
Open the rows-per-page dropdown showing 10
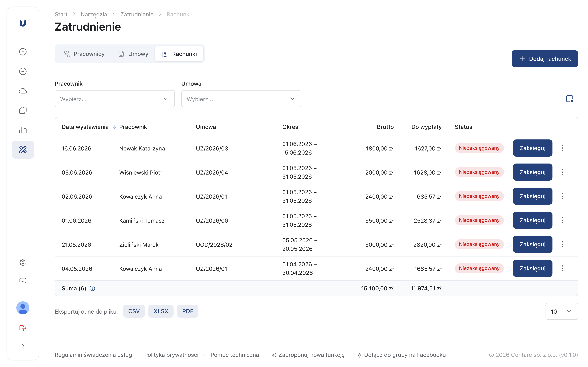coord(561,311)
